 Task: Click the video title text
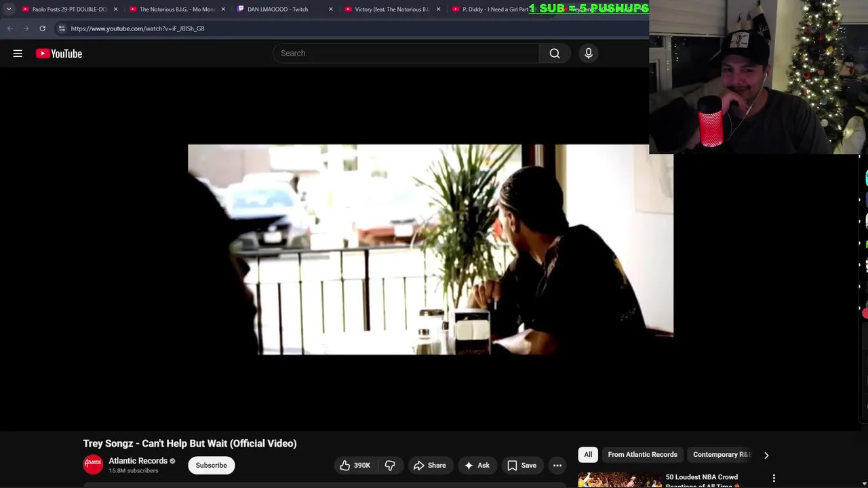pos(190,443)
